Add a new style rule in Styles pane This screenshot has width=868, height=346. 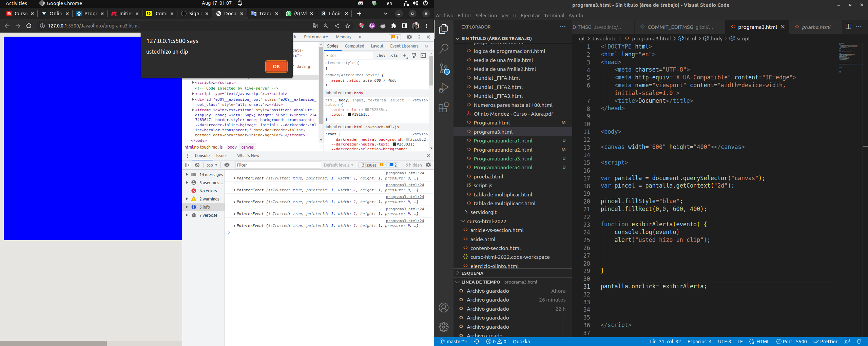click(x=405, y=56)
